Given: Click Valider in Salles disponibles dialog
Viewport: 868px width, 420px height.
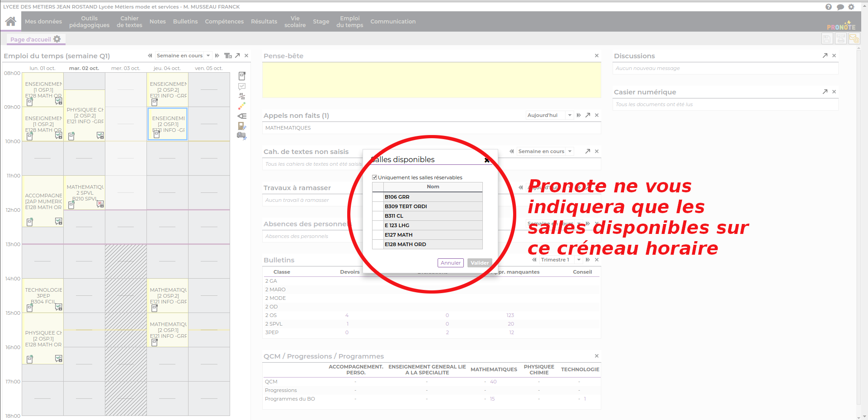Looking at the screenshot, I should (480, 263).
